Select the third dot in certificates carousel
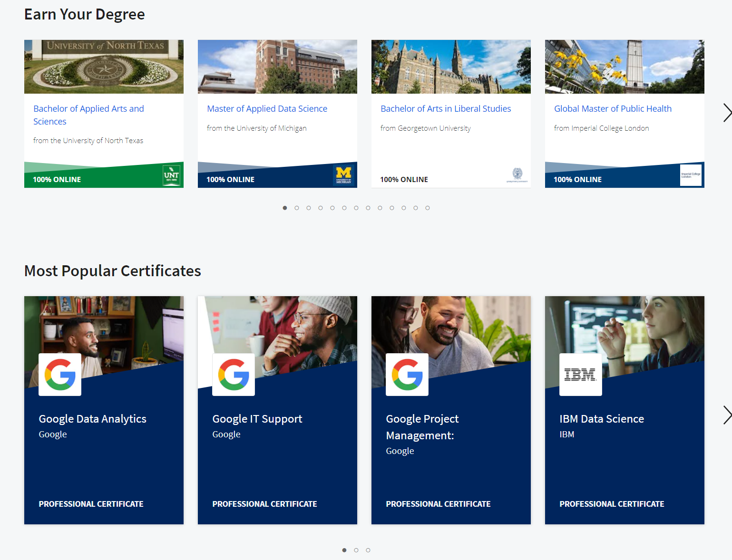The width and height of the screenshot is (732, 560). point(368,550)
